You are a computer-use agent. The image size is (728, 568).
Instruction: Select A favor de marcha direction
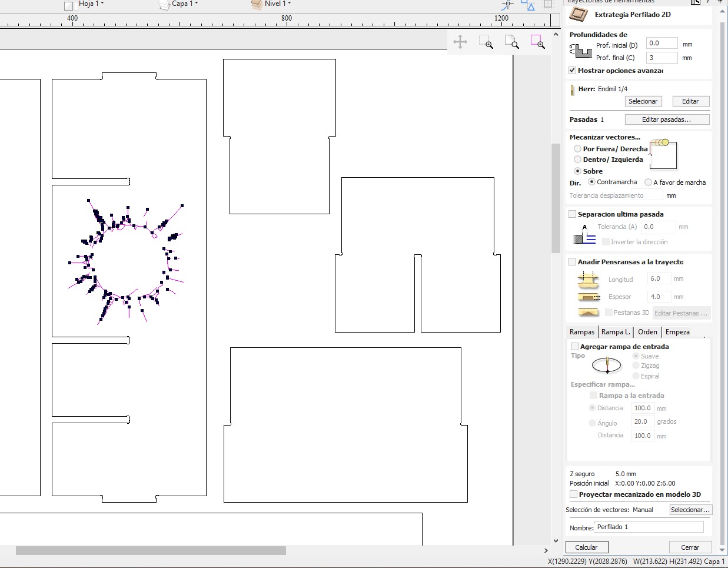point(648,182)
